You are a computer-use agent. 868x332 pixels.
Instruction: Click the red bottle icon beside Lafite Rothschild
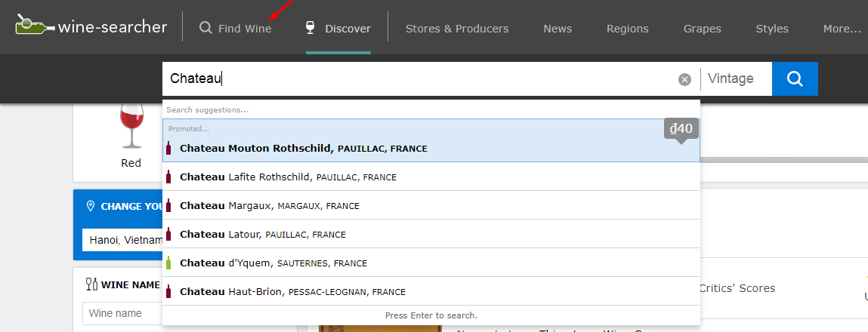click(x=168, y=177)
